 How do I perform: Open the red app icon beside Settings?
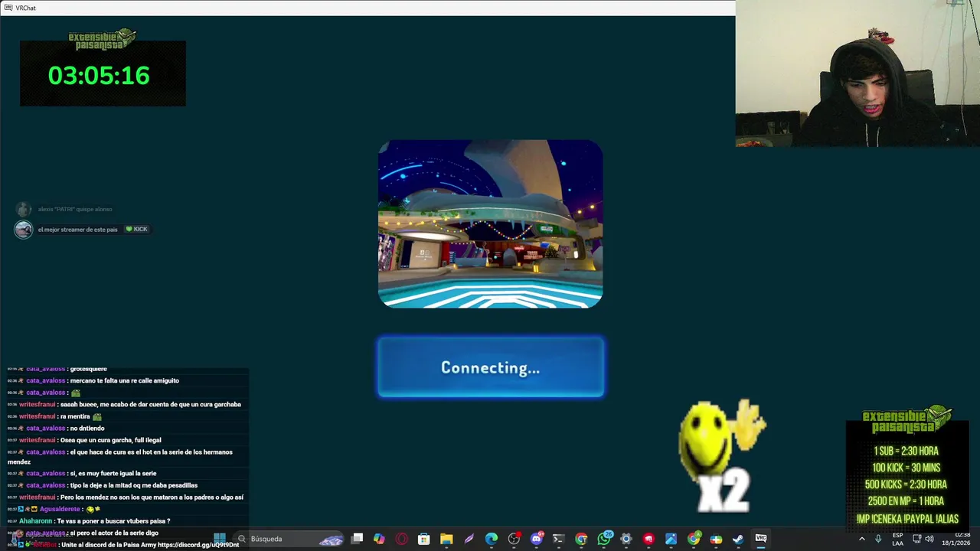point(648,539)
